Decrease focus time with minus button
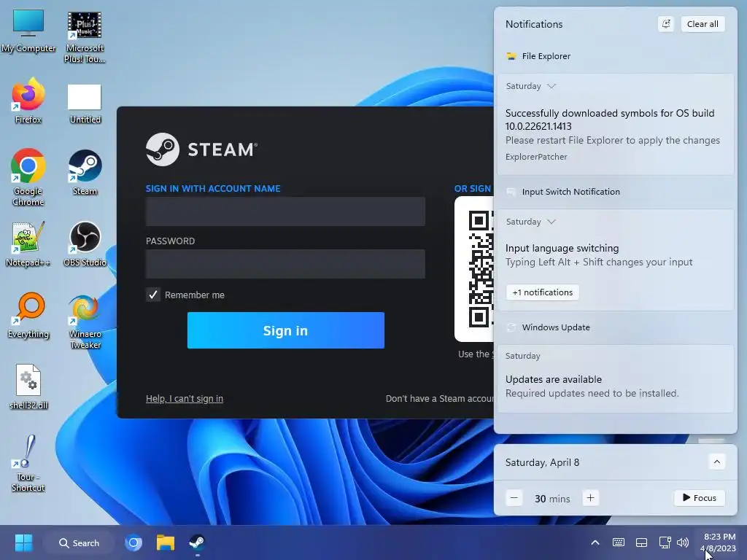This screenshot has height=560, width=747. (x=514, y=498)
